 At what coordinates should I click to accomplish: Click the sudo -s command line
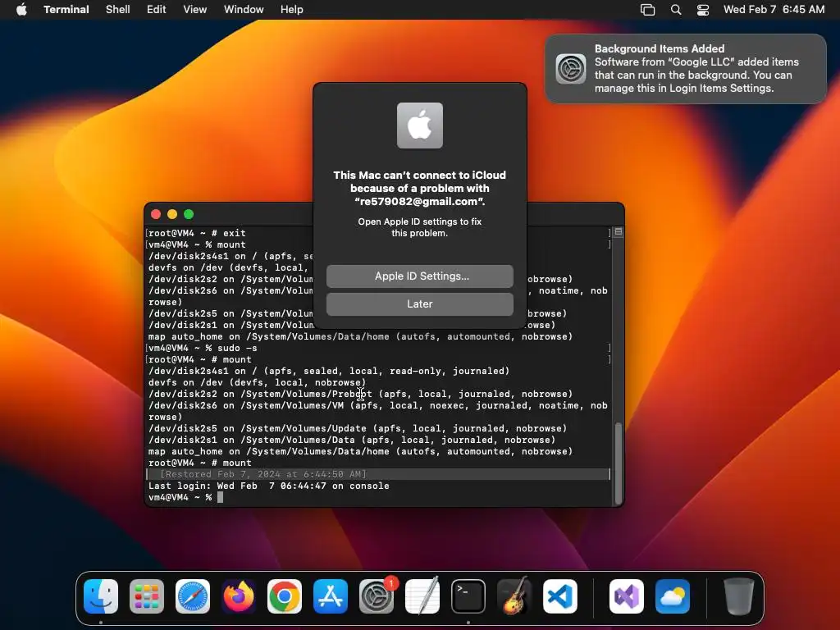[x=203, y=348]
